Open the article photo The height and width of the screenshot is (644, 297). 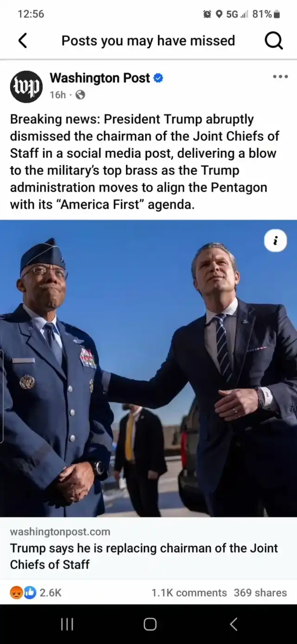click(x=148, y=369)
